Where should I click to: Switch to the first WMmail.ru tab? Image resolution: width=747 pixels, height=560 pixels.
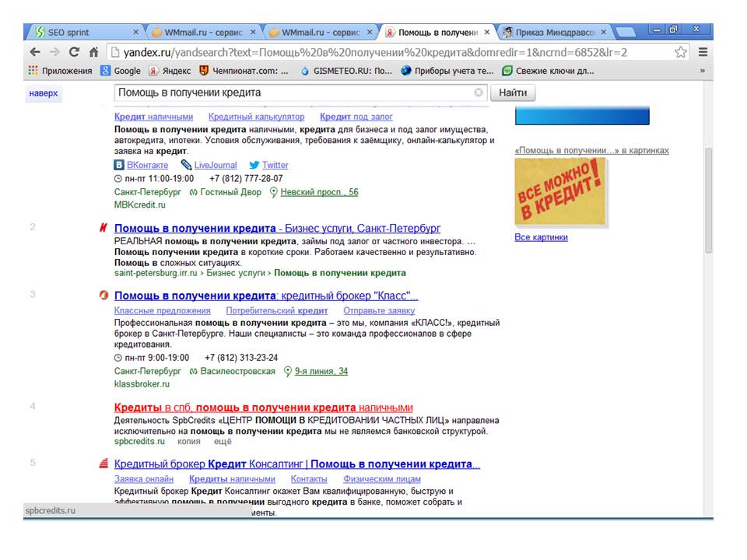(204, 32)
